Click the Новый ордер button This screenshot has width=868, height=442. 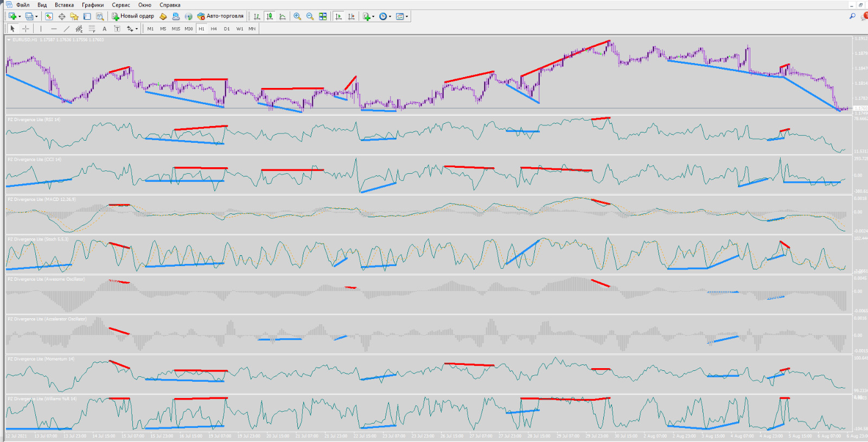point(133,16)
